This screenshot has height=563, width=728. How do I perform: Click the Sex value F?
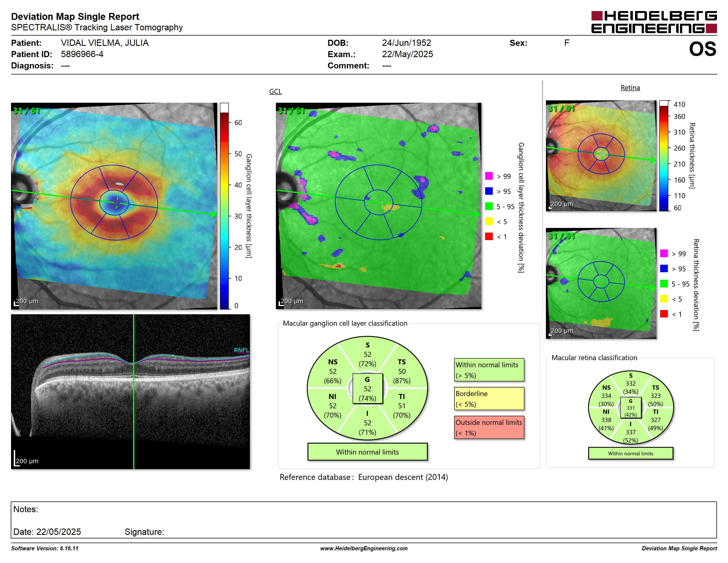coord(567,43)
